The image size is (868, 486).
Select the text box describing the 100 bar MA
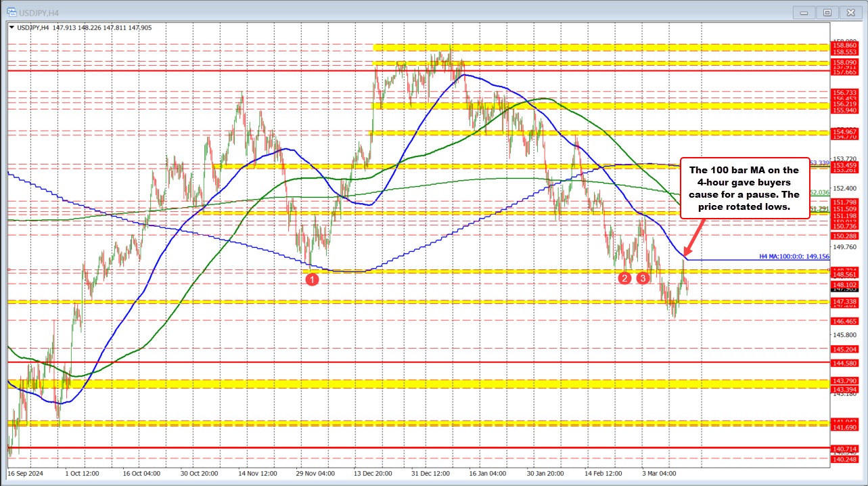click(744, 188)
